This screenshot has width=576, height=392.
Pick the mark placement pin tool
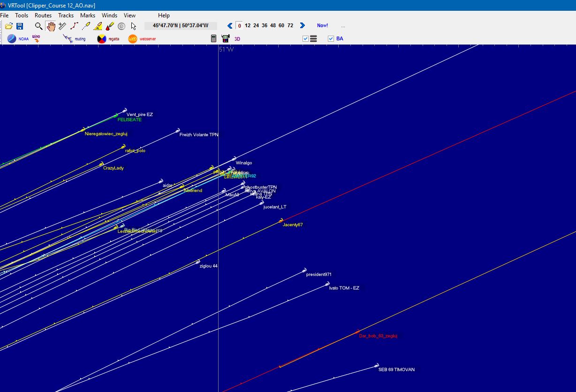click(86, 26)
